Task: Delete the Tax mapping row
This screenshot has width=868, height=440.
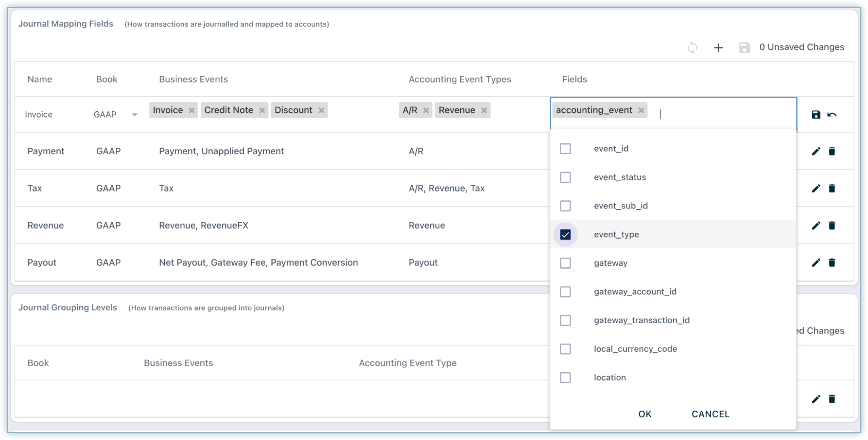Action: point(832,188)
